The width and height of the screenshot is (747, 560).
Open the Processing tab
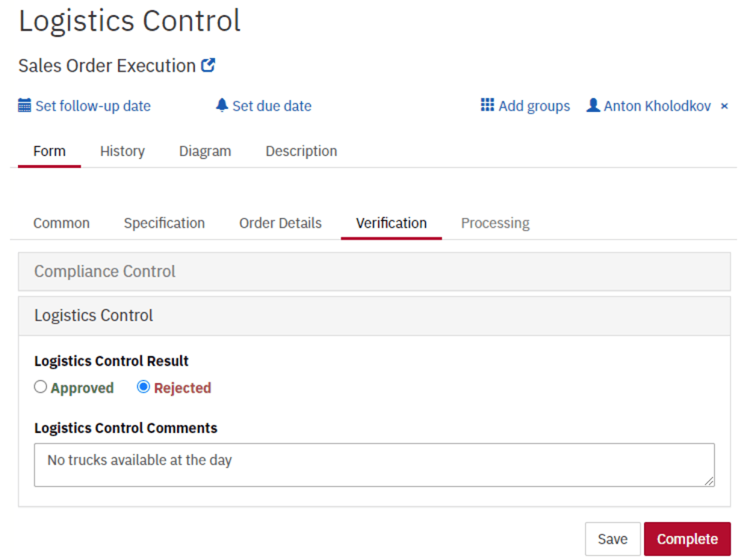tap(495, 223)
